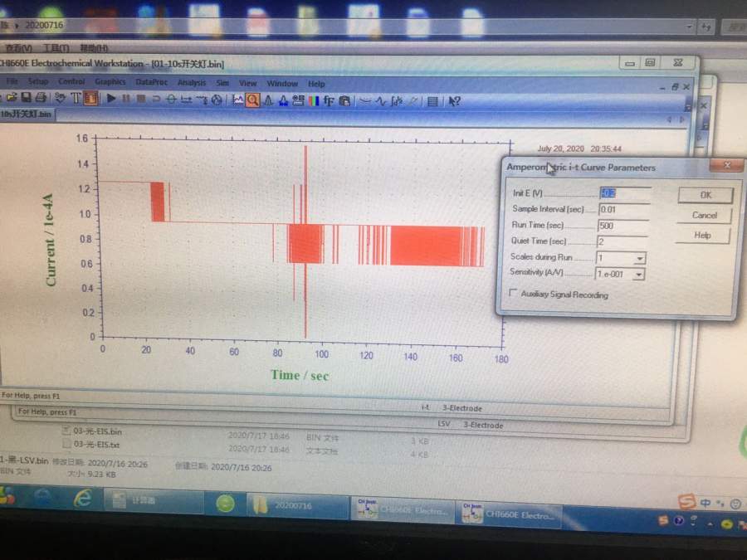
Task: Start the experiment with Run arrow
Action: 111,99
